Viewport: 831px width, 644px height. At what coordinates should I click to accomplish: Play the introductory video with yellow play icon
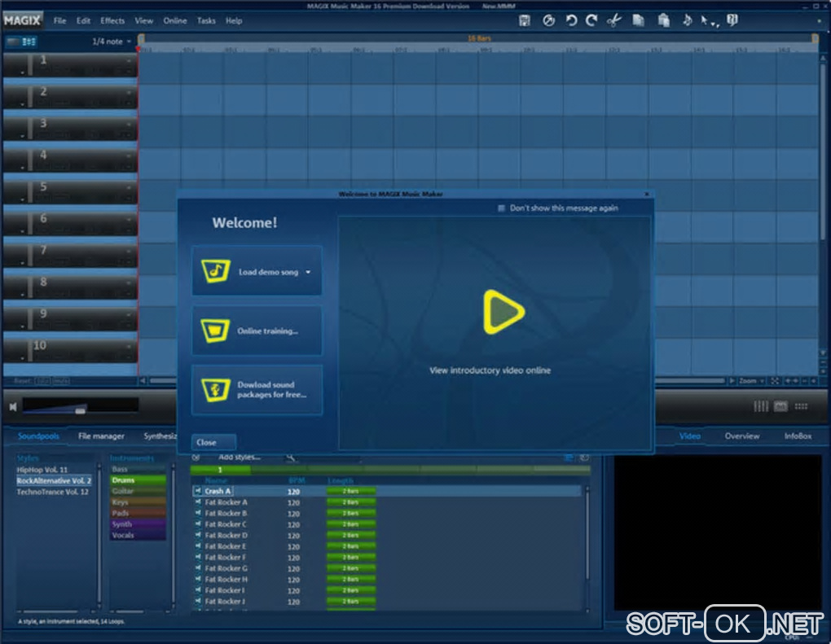click(503, 312)
